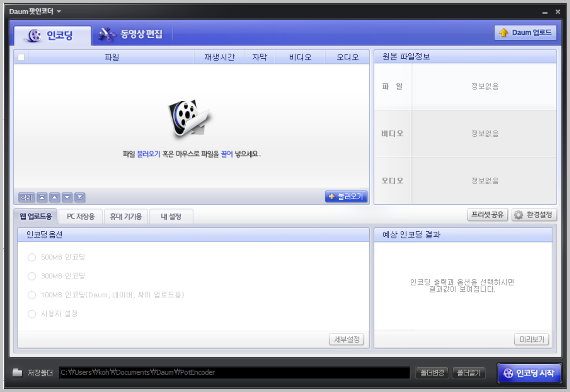Image resolution: width=570 pixels, height=392 pixels.
Task: Open the Daum 팟인코더 title dropdown arrow
Action: point(59,11)
